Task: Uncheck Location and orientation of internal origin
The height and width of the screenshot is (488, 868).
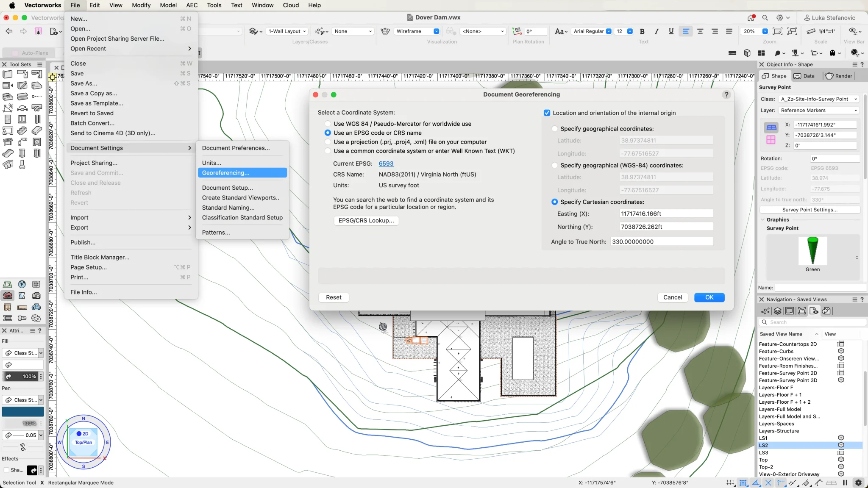Action: click(547, 113)
